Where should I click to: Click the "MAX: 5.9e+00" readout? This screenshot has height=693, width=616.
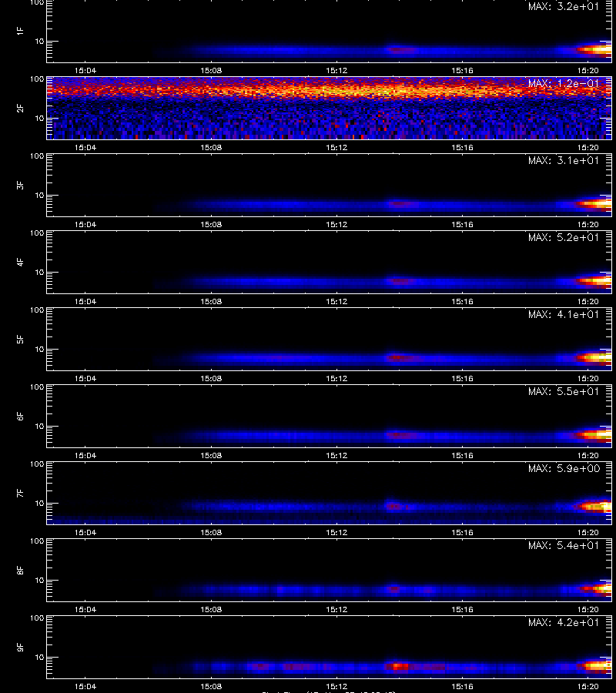pos(564,468)
